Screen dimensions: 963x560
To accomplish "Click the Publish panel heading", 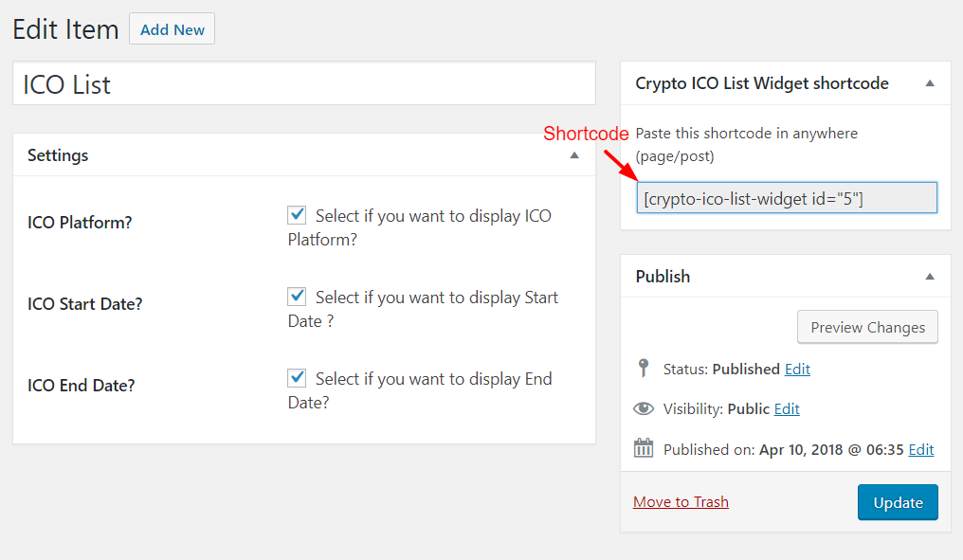I will pos(663,277).
